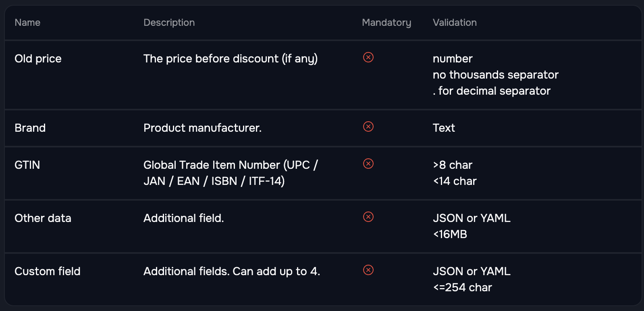Click the Name column header
644x311 pixels.
point(27,23)
